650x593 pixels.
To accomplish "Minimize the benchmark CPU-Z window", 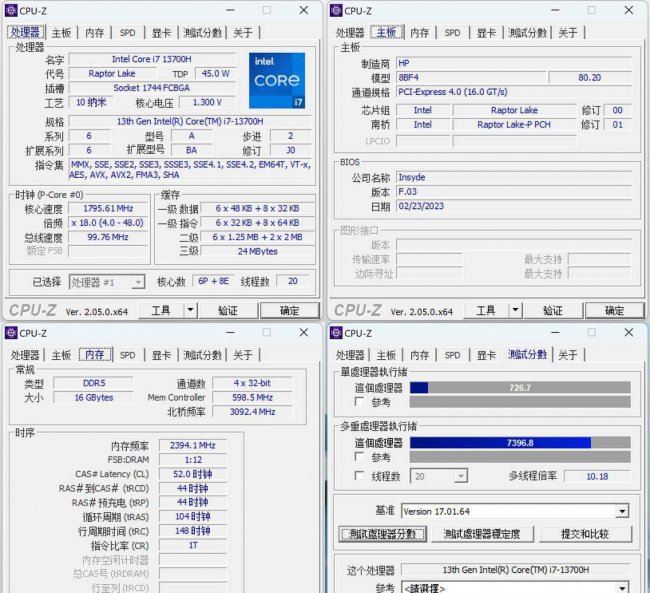I will point(555,332).
